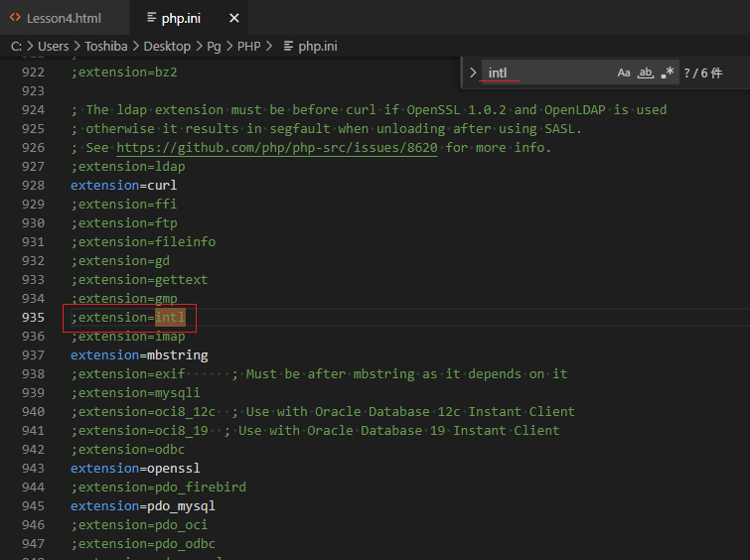The width and height of the screenshot is (750, 560).
Task: Click the ldap extension comment on line 924
Action: (369, 110)
